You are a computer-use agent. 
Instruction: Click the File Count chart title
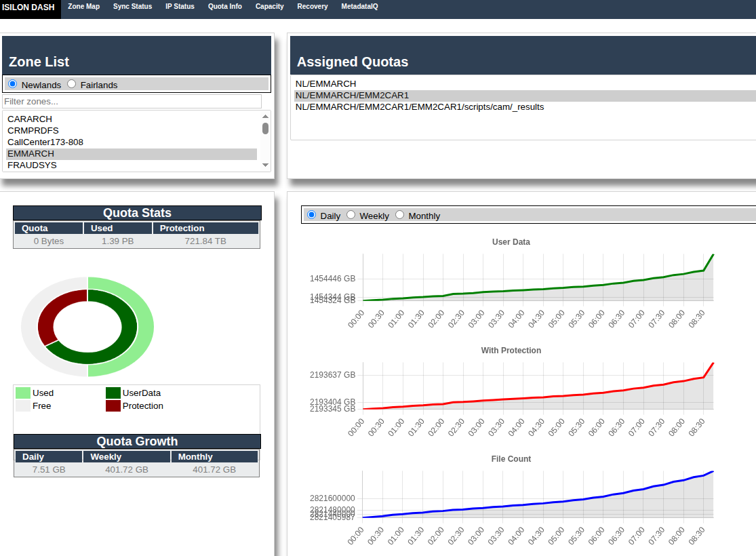pyautogui.click(x=511, y=458)
